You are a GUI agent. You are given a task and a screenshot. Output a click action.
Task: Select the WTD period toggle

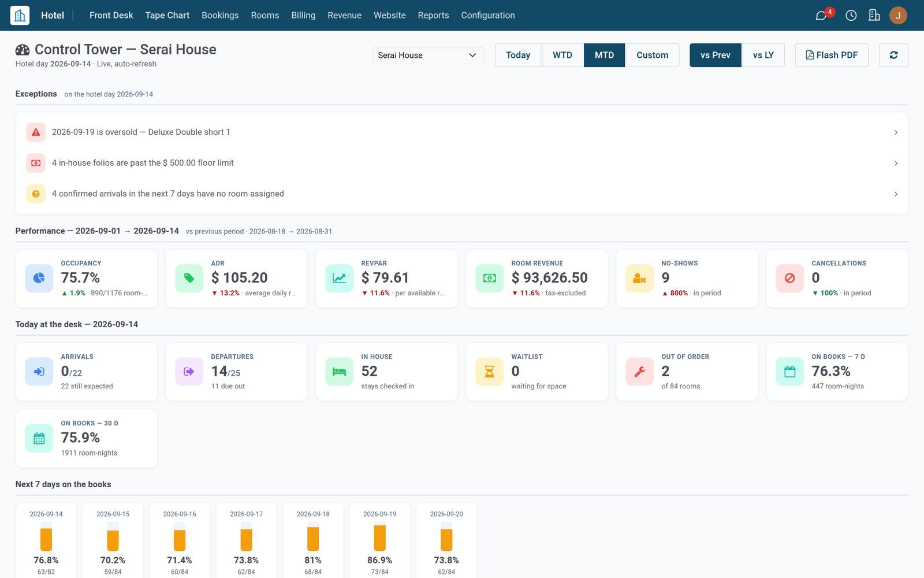562,55
